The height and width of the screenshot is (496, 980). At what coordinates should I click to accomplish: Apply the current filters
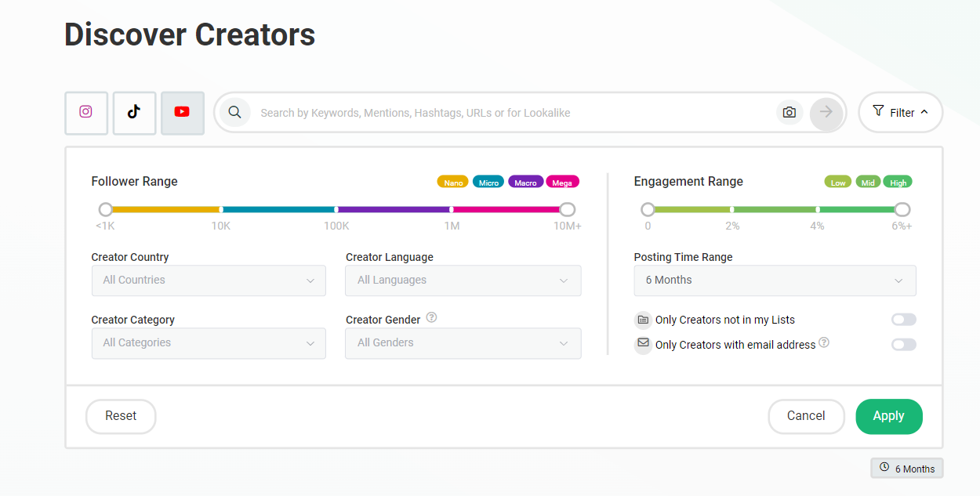pos(889,416)
